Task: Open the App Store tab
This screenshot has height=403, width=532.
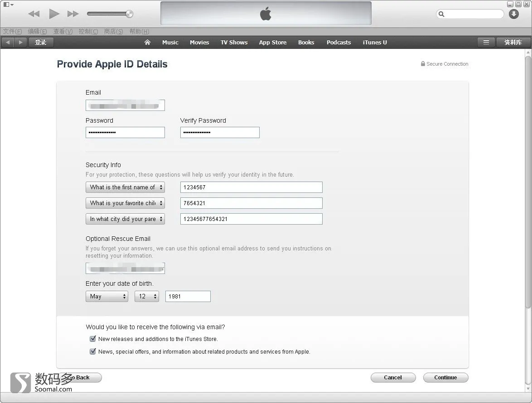Action: [x=273, y=43]
